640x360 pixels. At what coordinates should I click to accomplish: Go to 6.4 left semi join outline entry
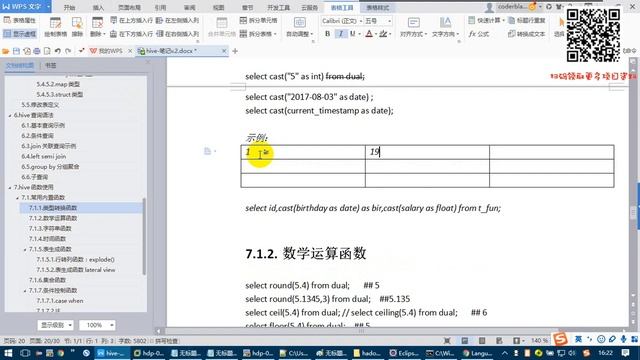[43, 156]
